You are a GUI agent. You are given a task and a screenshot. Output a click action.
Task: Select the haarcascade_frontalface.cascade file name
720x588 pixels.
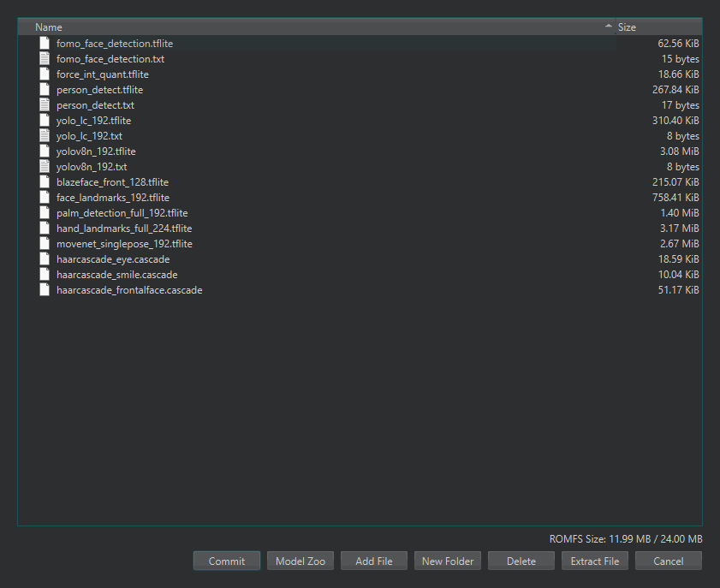pyautogui.click(x=129, y=290)
